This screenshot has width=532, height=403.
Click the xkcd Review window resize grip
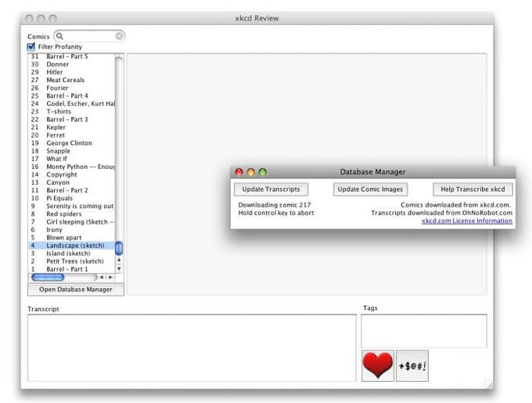pyautogui.click(x=489, y=385)
